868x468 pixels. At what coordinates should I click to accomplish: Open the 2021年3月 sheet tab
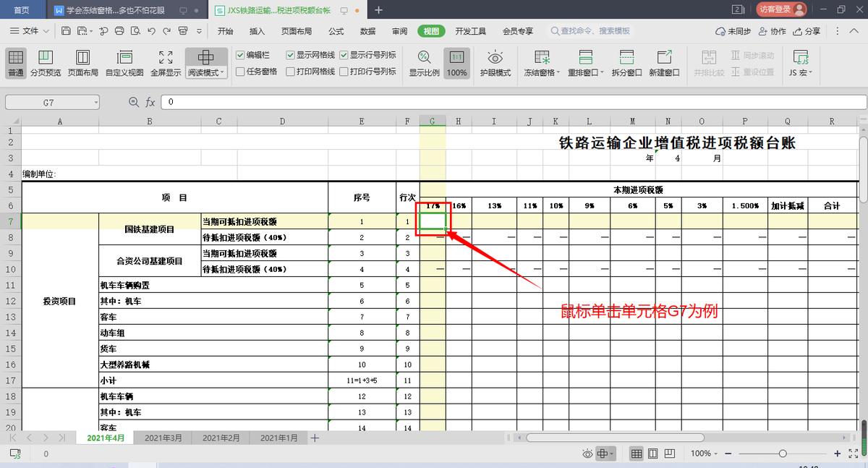click(163, 438)
